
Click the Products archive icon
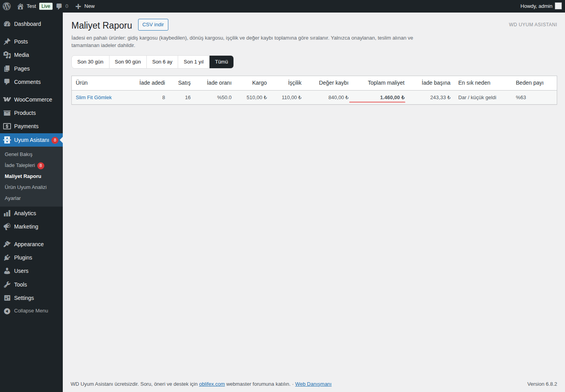[x=7, y=113]
